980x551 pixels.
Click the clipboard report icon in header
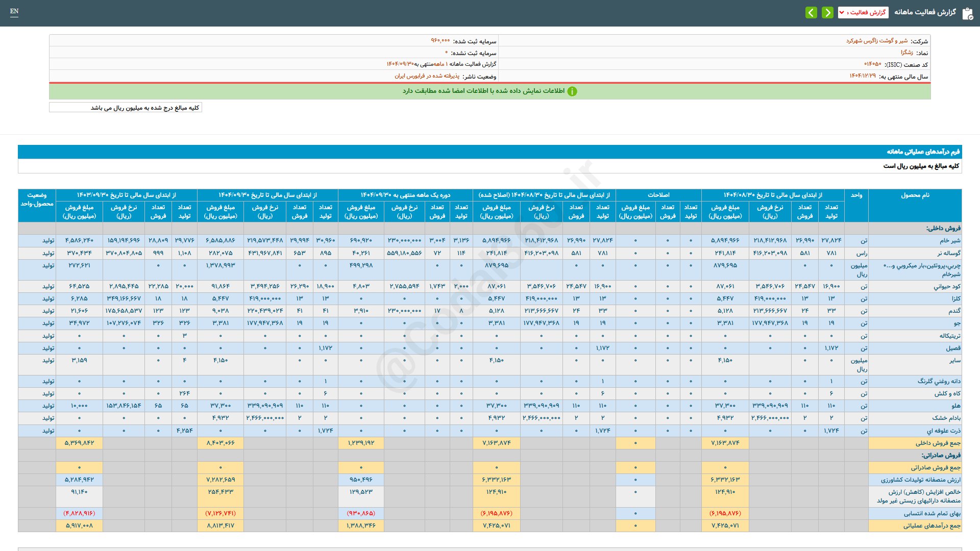[x=967, y=13]
